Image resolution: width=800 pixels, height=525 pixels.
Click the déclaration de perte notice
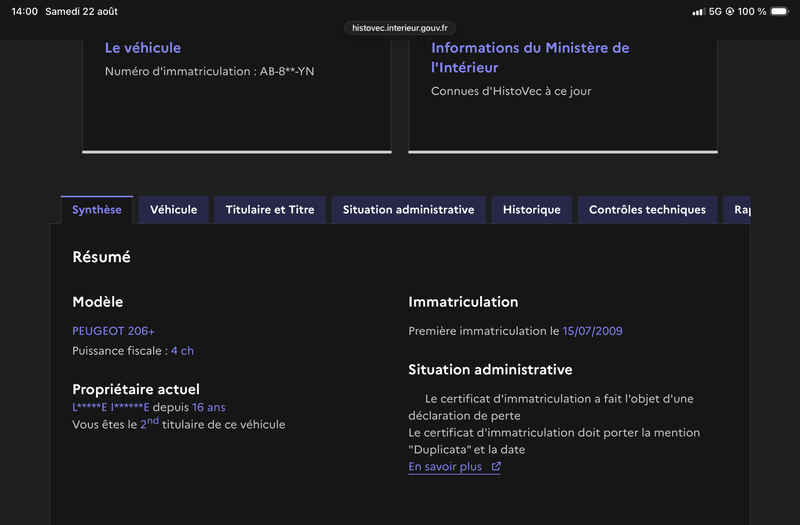551,407
